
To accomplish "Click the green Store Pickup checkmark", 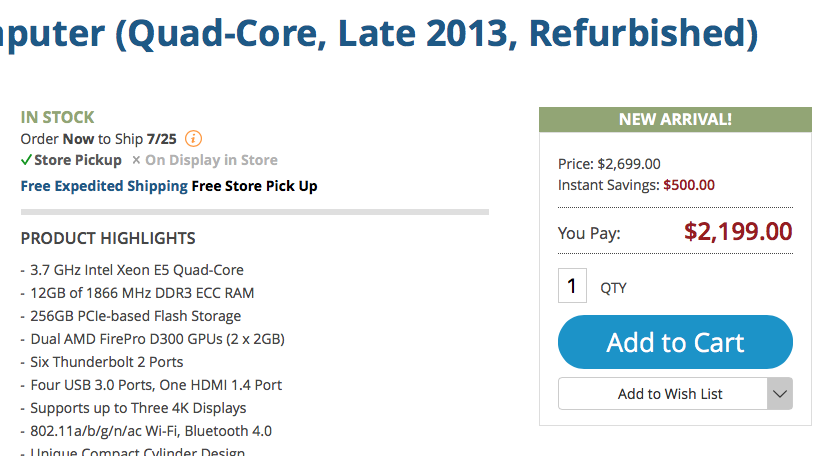I will (26, 160).
